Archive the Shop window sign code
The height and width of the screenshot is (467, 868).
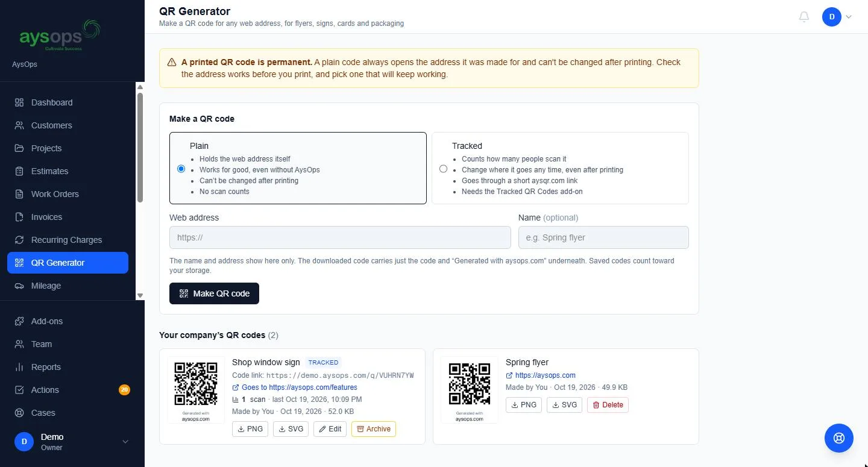(x=374, y=429)
